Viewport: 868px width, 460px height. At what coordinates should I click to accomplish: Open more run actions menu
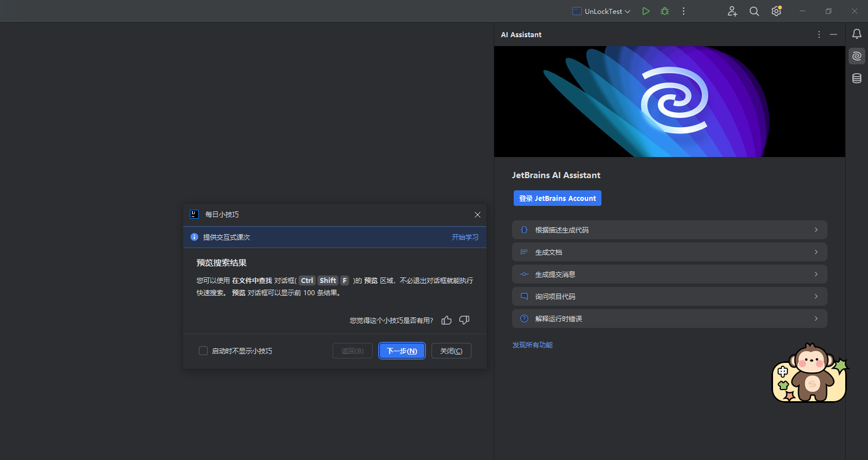coord(684,11)
